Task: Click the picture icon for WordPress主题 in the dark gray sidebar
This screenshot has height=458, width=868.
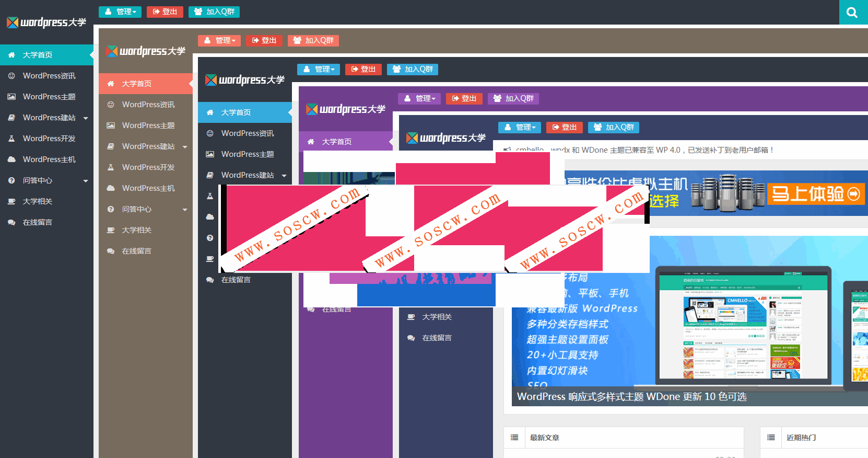Action: point(11,97)
